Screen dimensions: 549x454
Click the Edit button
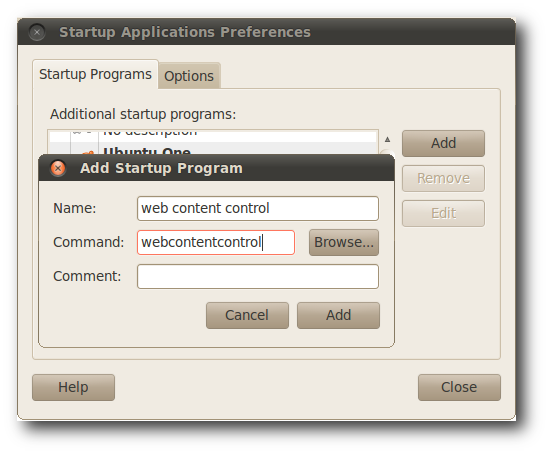(x=443, y=213)
